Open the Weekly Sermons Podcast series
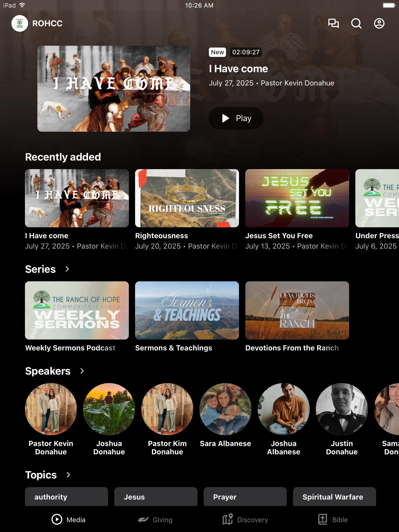Image resolution: width=399 pixels, height=532 pixels. [x=77, y=310]
